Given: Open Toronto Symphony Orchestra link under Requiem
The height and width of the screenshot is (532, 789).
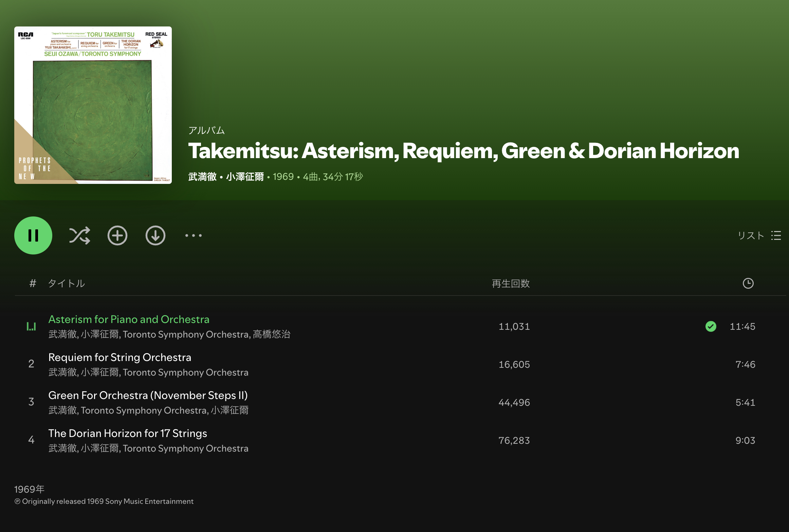Looking at the screenshot, I should click(x=186, y=372).
